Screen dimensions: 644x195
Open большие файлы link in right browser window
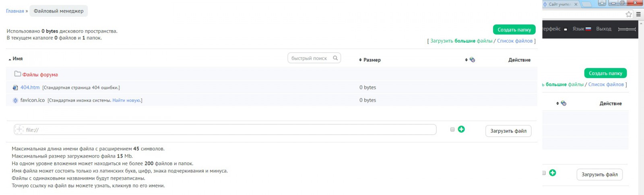pyautogui.click(x=563, y=84)
